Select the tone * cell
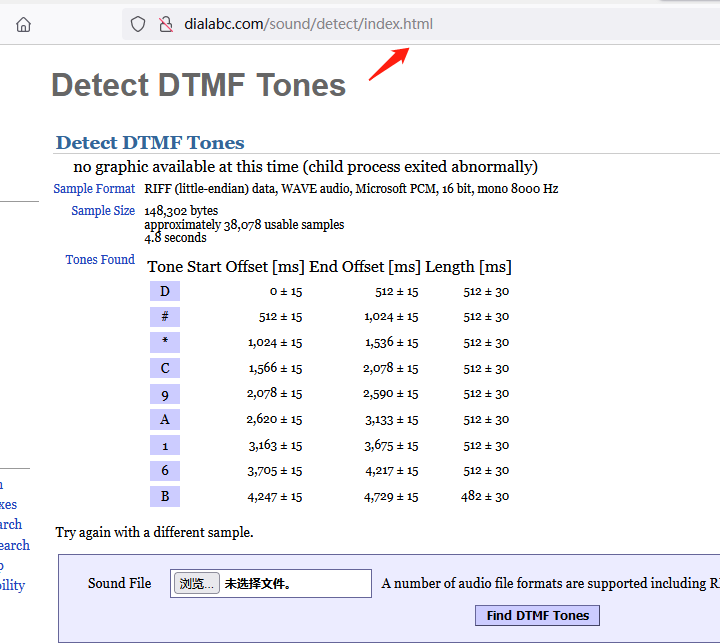Image resolution: width=720 pixels, height=644 pixels. tap(165, 342)
